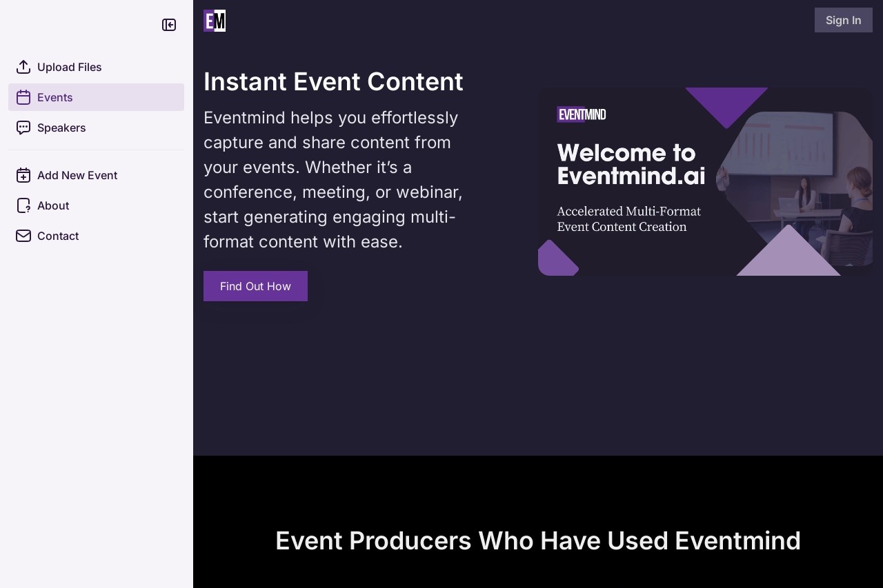Image resolution: width=883 pixels, height=588 pixels.
Task: Click the About question-mark icon
Action: [23, 205]
